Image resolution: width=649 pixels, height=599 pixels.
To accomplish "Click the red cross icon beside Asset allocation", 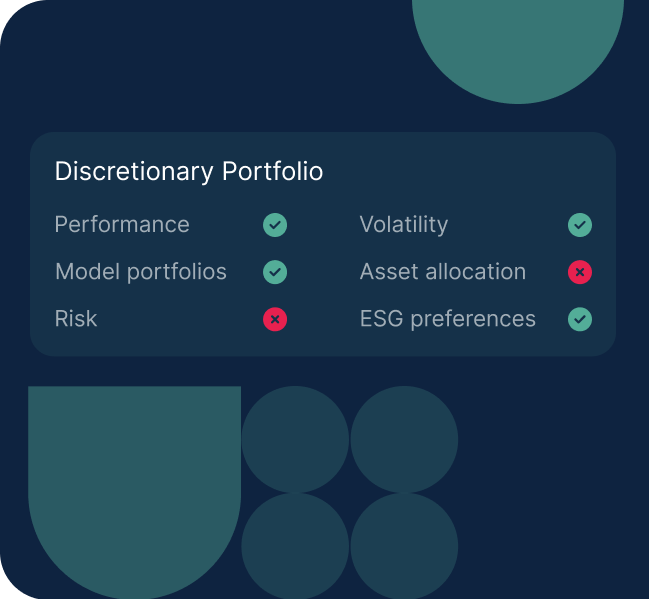I will (580, 272).
